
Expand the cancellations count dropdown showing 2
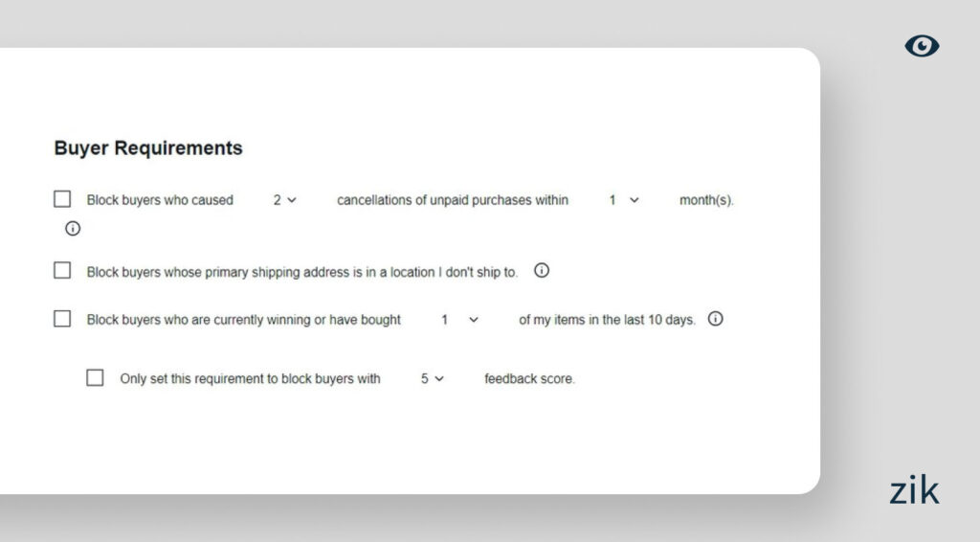pyautogui.click(x=284, y=200)
